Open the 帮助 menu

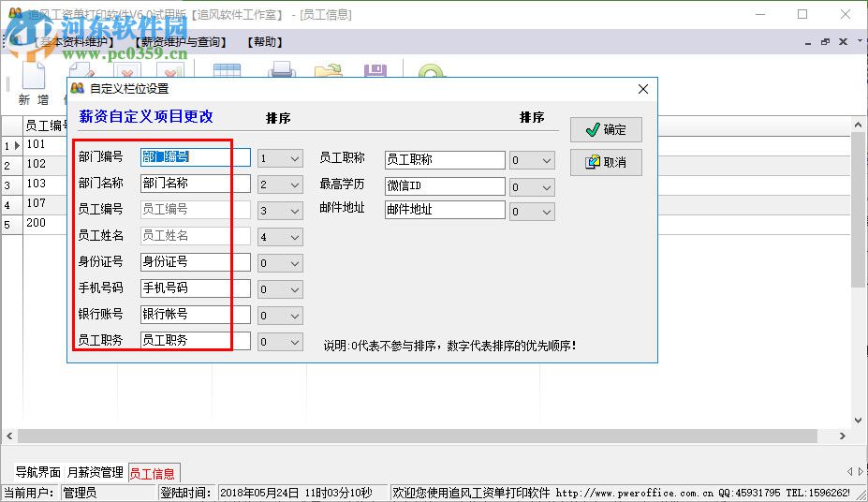point(265,42)
